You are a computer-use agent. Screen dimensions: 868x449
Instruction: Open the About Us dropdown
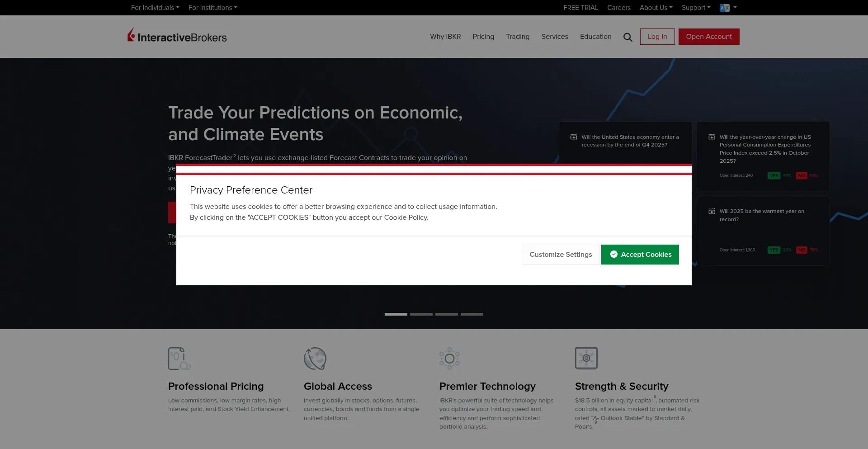pos(656,8)
